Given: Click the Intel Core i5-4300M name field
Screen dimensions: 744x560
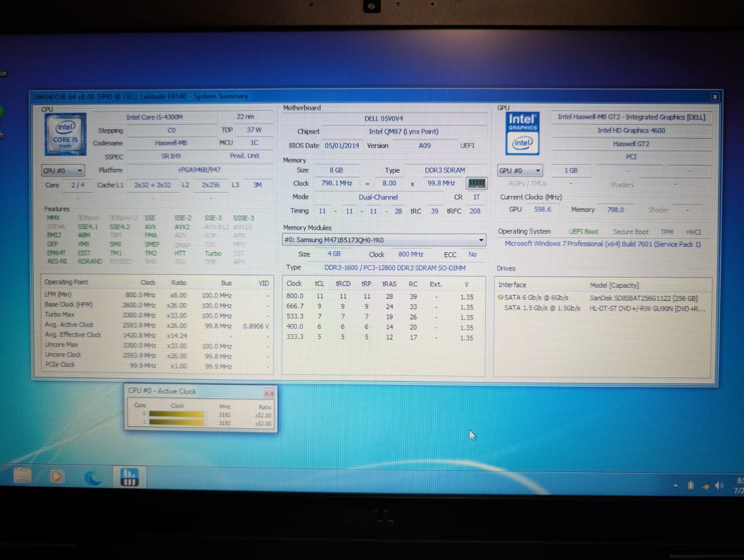Looking at the screenshot, I should [155, 117].
